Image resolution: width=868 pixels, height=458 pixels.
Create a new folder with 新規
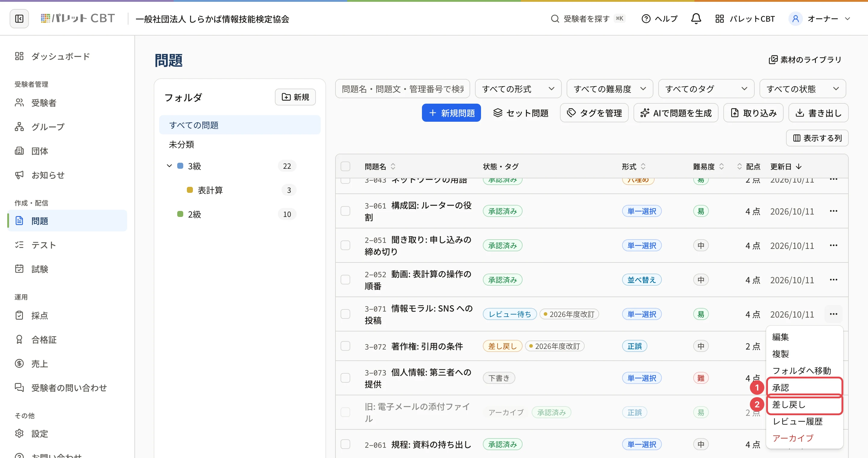coord(295,97)
